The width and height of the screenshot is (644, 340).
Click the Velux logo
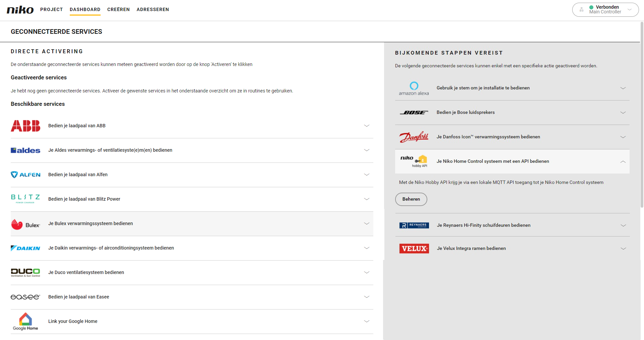(x=414, y=249)
